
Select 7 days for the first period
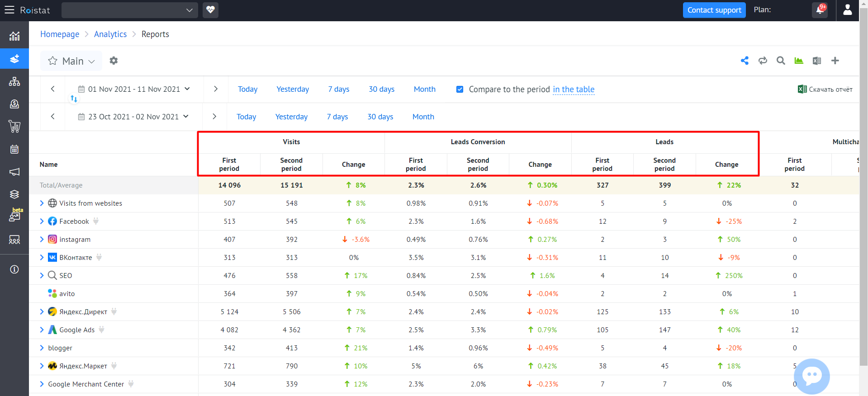339,89
